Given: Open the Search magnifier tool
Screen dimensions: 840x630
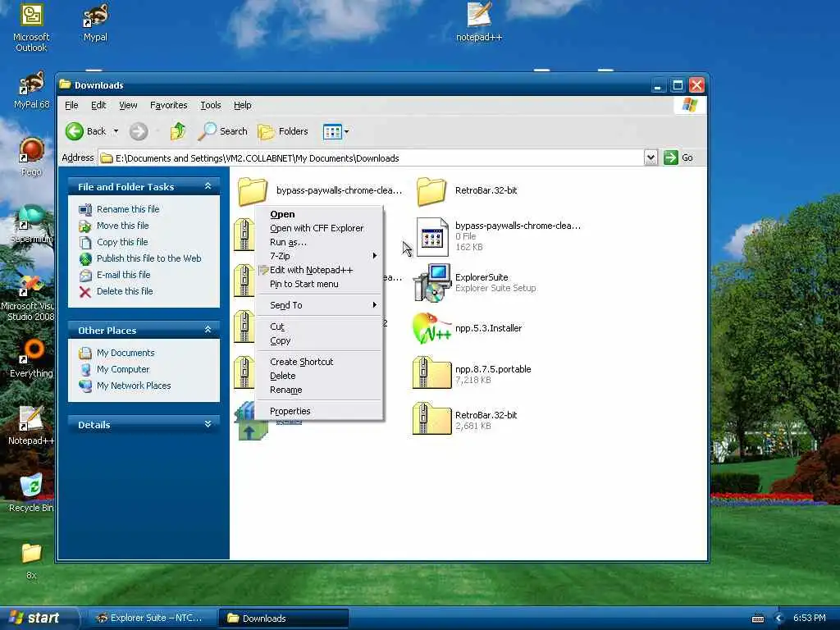Looking at the screenshot, I should (222, 131).
